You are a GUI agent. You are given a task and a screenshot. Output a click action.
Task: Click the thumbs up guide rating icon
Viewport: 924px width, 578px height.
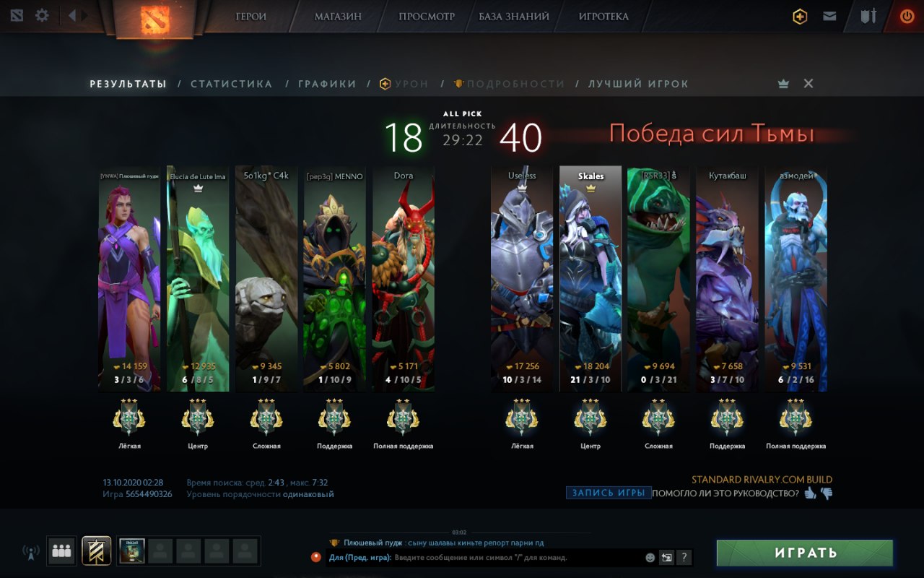point(811,493)
